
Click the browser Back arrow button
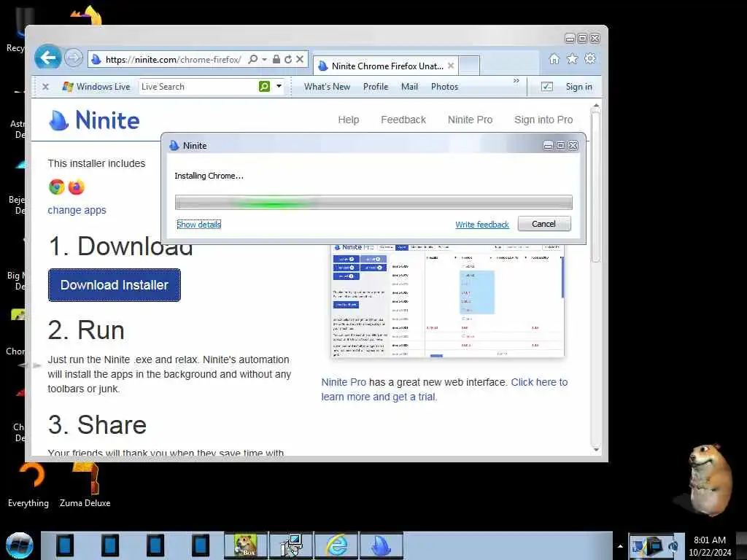48,58
